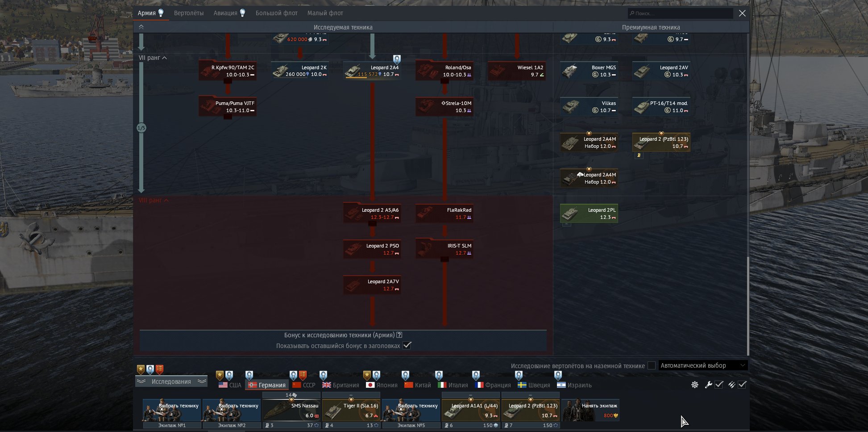Screen dimensions: 868x432
Task: Collapse the VIII ранг section
Action: point(154,201)
